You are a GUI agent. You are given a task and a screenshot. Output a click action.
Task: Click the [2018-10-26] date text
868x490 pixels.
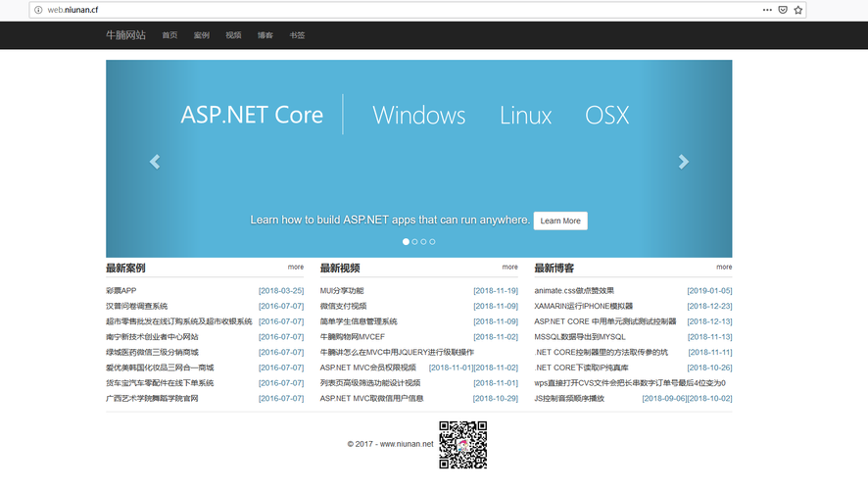point(709,367)
